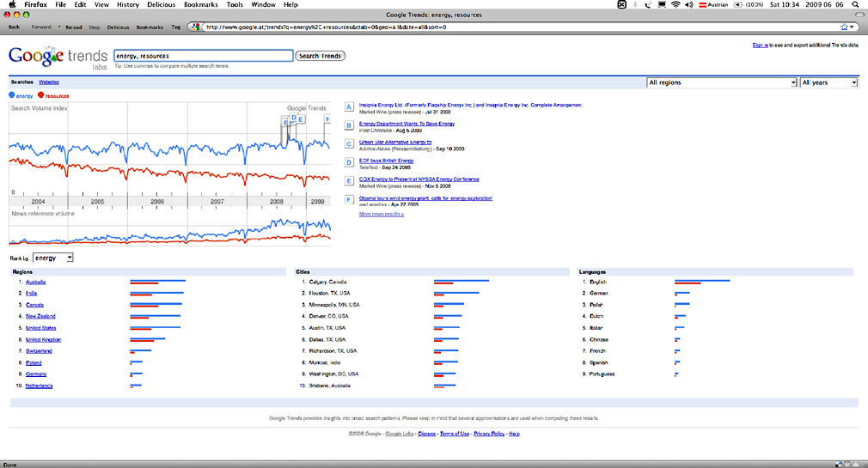The width and height of the screenshot is (868, 468).
Task: Open Spotlight search magnifier icon
Action: pyautogui.click(x=854, y=4)
